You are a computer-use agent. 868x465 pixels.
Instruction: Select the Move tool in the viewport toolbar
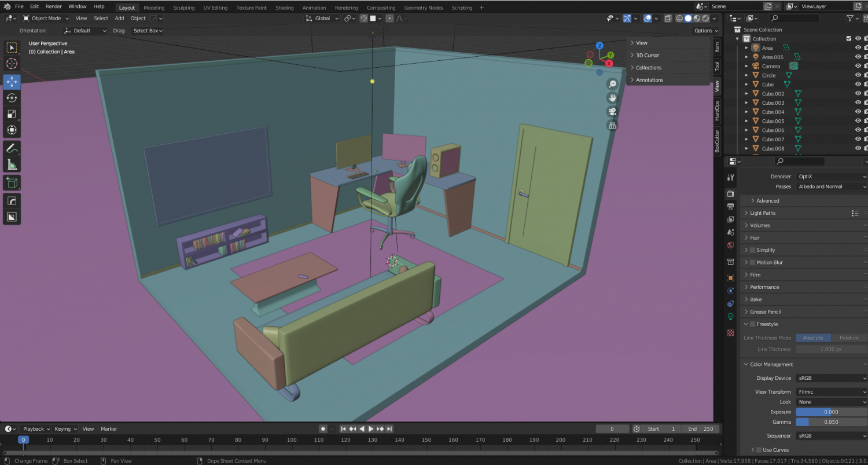12,82
